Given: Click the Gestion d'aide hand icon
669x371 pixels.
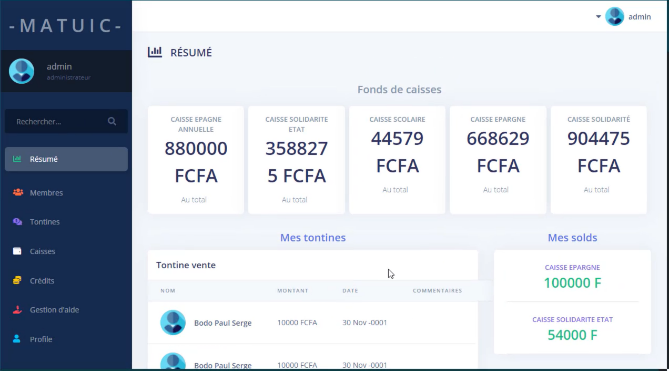Looking at the screenshot, I should pyautogui.click(x=17, y=310).
